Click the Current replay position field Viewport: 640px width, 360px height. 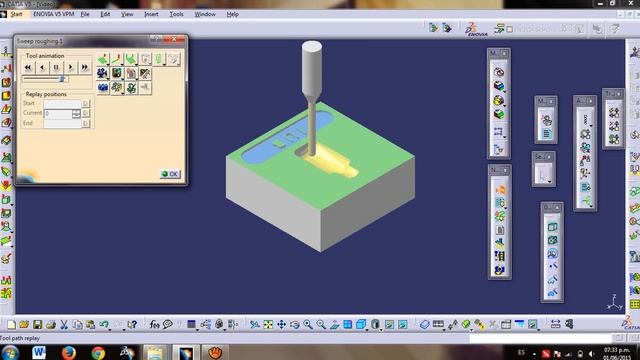(58, 113)
